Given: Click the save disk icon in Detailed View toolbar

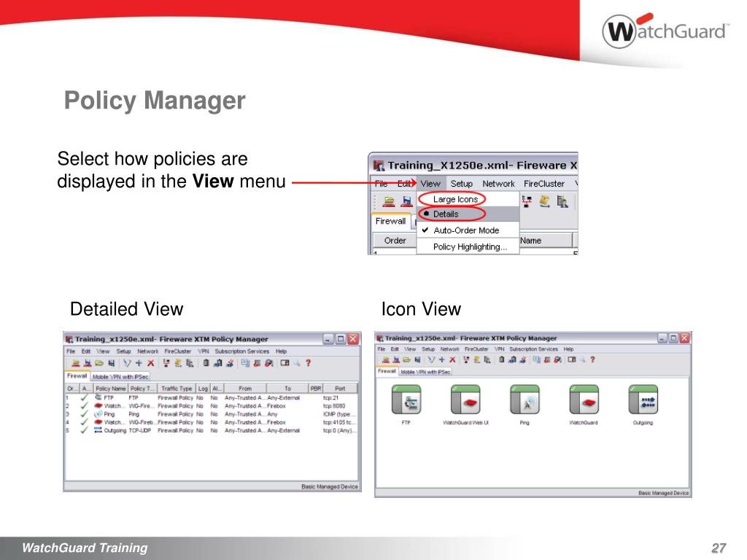Looking at the screenshot, I should [112, 363].
